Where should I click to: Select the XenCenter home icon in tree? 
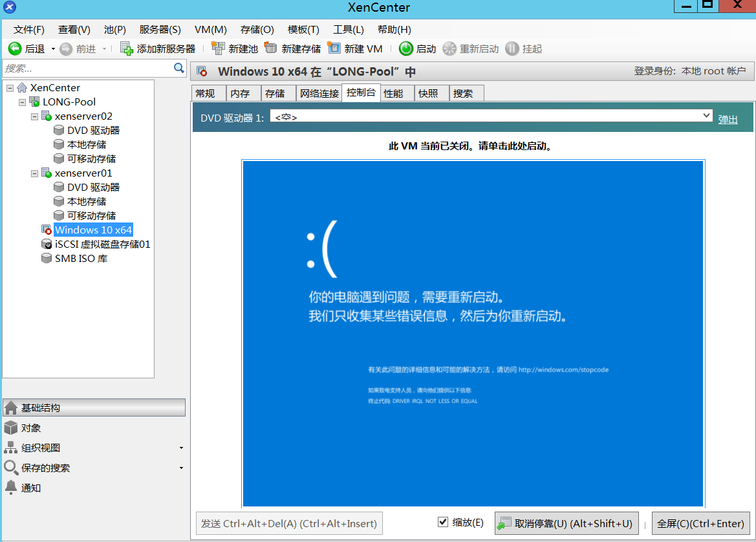[22, 88]
